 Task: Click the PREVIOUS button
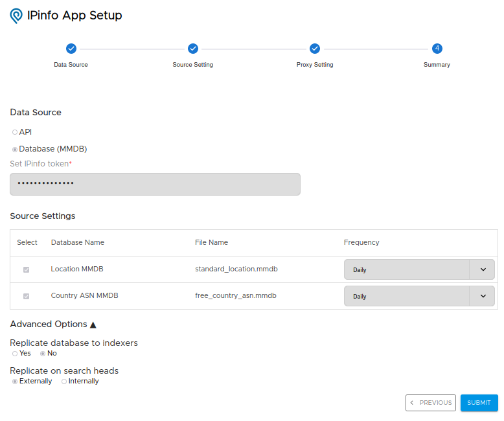pyautogui.click(x=431, y=403)
